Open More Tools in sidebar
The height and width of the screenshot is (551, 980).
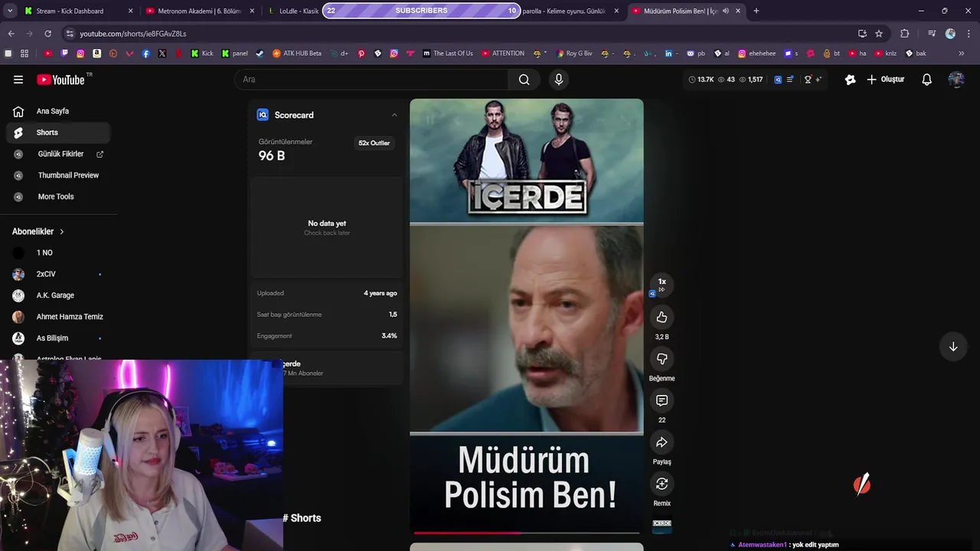point(59,197)
